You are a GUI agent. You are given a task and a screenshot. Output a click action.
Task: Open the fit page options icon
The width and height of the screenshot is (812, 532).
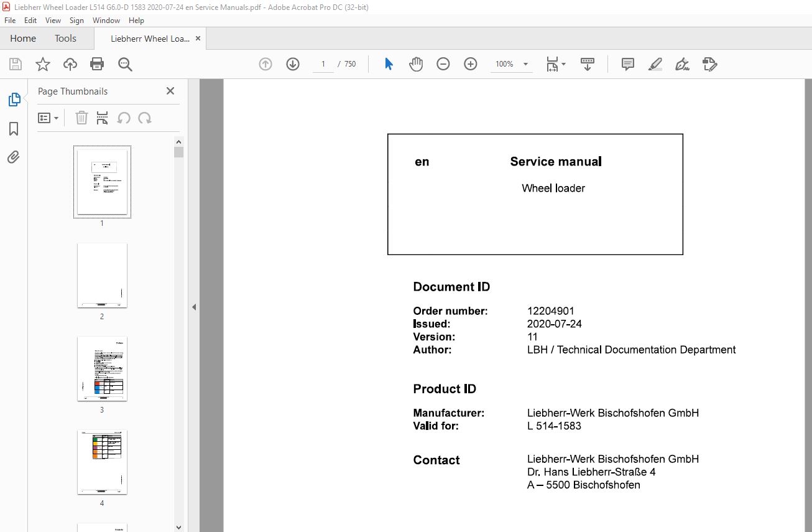click(555, 64)
